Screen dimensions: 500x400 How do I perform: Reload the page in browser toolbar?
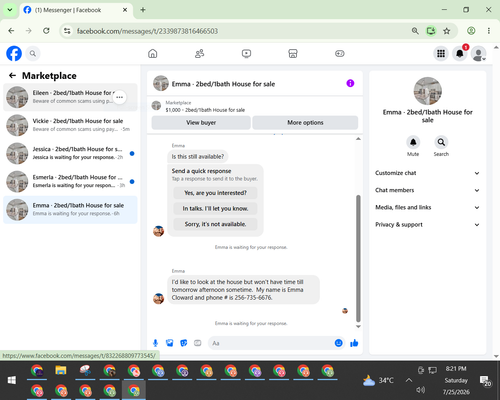click(x=46, y=31)
